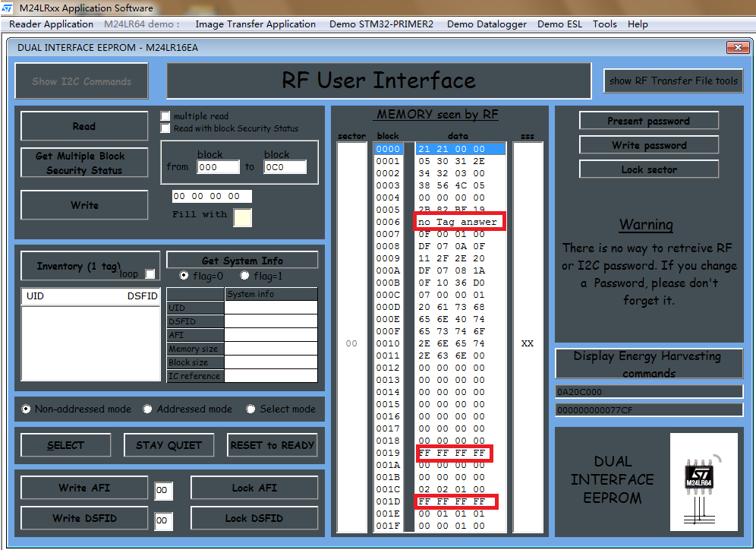Click Get Multiple Block Security Status
Viewport: 756px width, 550px height.
click(84, 163)
